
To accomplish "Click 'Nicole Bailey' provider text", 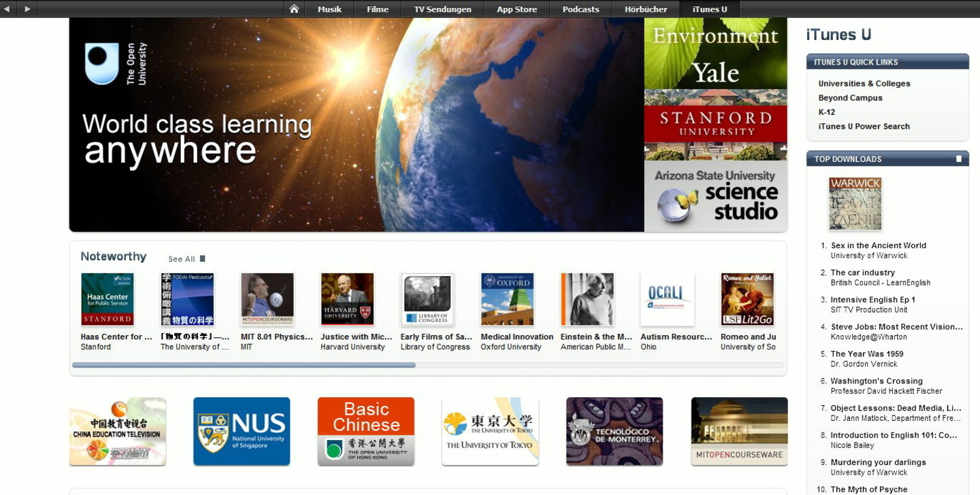I will pyautogui.click(x=851, y=446).
